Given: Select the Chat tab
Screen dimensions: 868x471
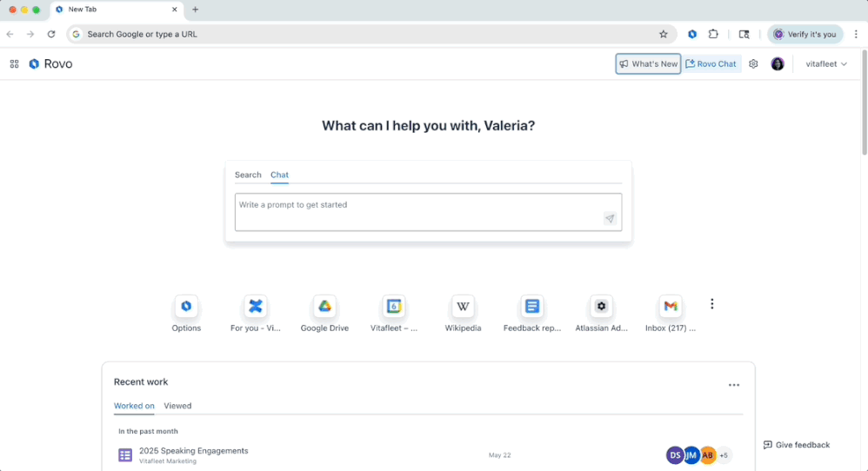Looking at the screenshot, I should tap(279, 175).
